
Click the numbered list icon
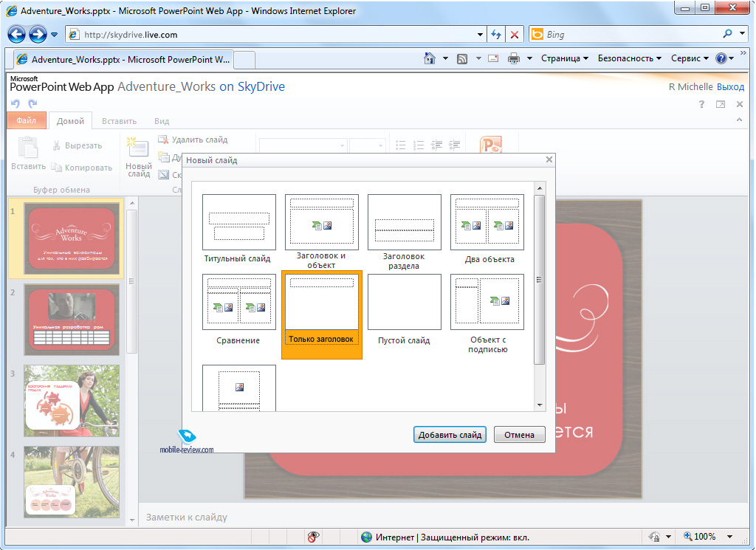(419, 145)
